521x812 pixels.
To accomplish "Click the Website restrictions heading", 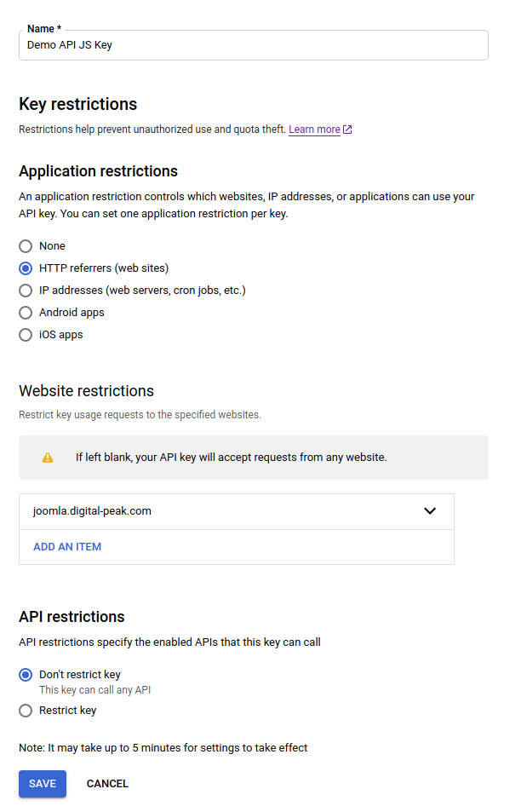I will 86,391.
